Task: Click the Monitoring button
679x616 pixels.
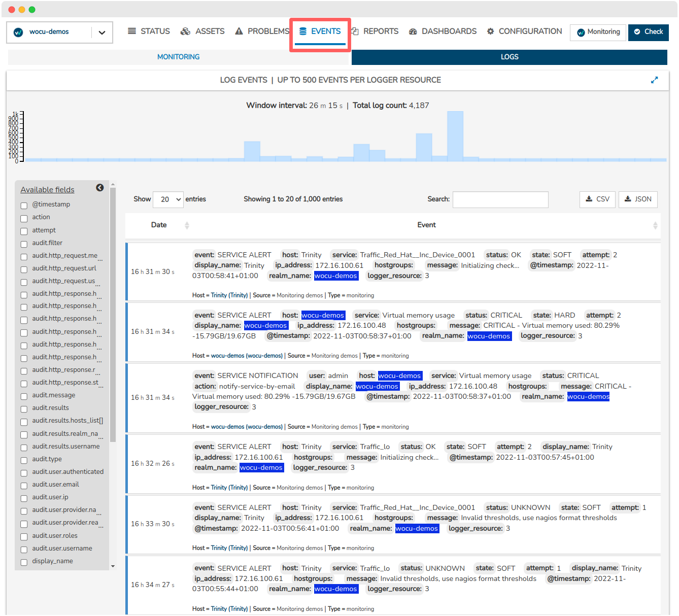Action: [598, 32]
